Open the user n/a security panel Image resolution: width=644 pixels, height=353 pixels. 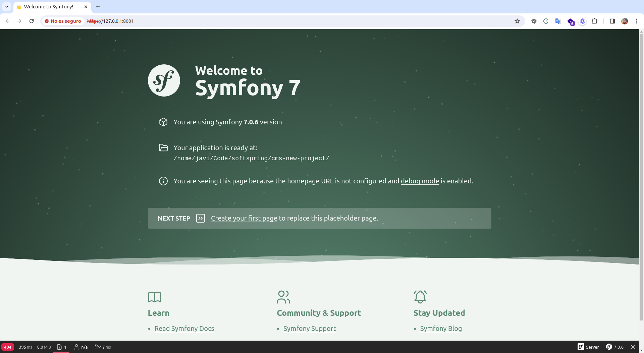tap(81, 347)
